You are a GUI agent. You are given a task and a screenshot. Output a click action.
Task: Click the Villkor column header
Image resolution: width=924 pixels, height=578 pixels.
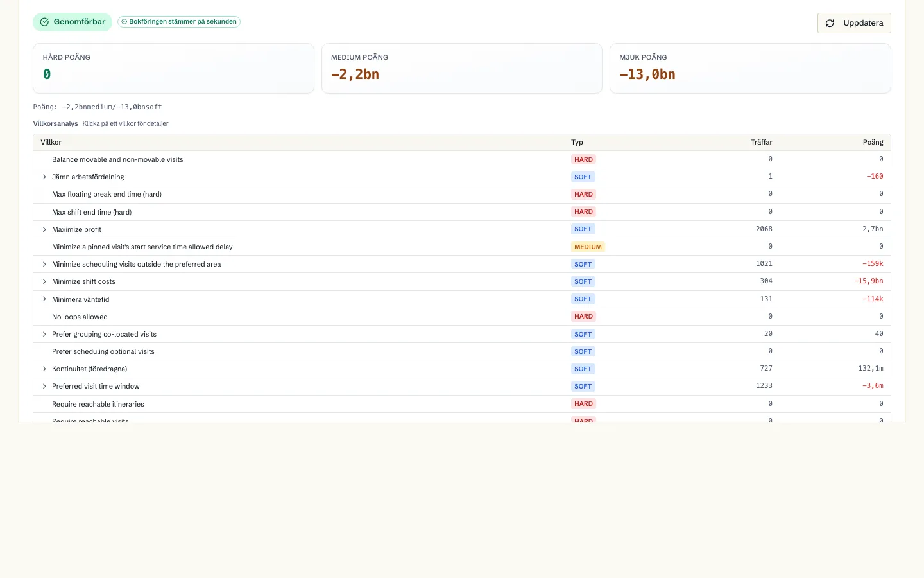[51, 143]
